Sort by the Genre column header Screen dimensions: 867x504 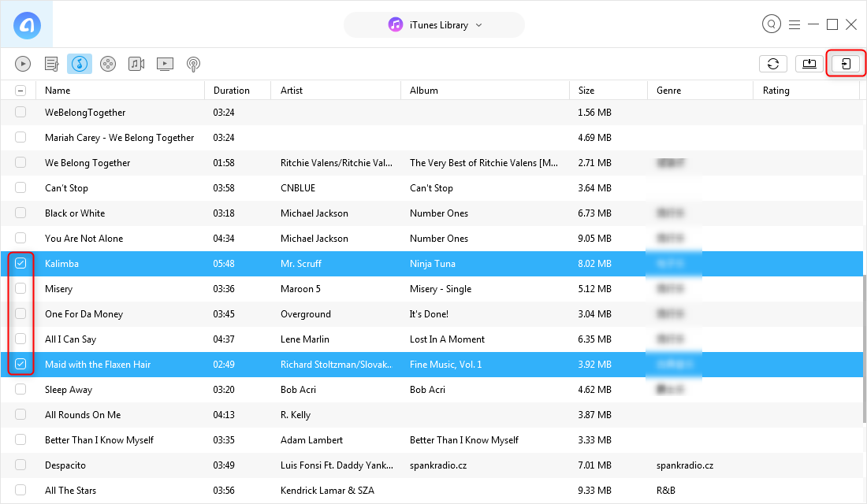coord(700,91)
